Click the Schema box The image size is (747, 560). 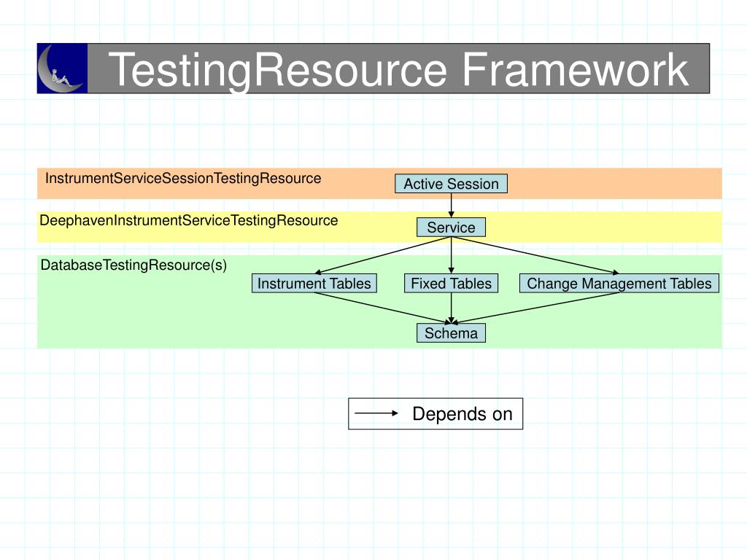point(451,332)
